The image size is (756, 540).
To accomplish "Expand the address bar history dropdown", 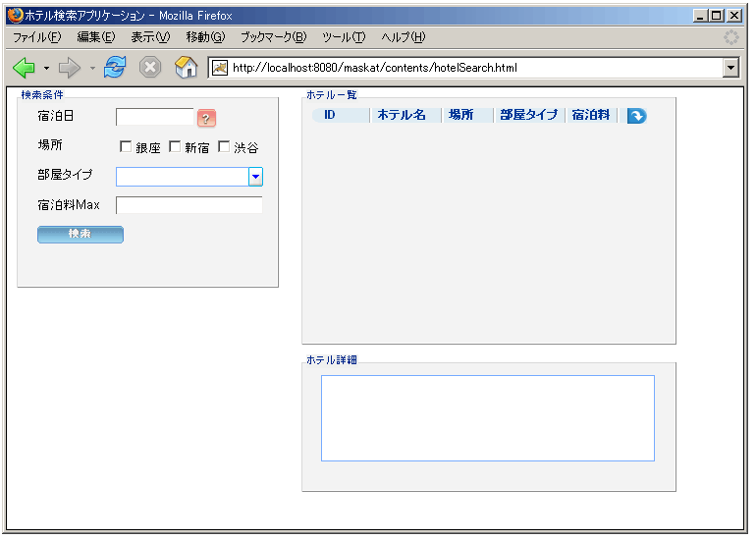I will coord(730,68).
